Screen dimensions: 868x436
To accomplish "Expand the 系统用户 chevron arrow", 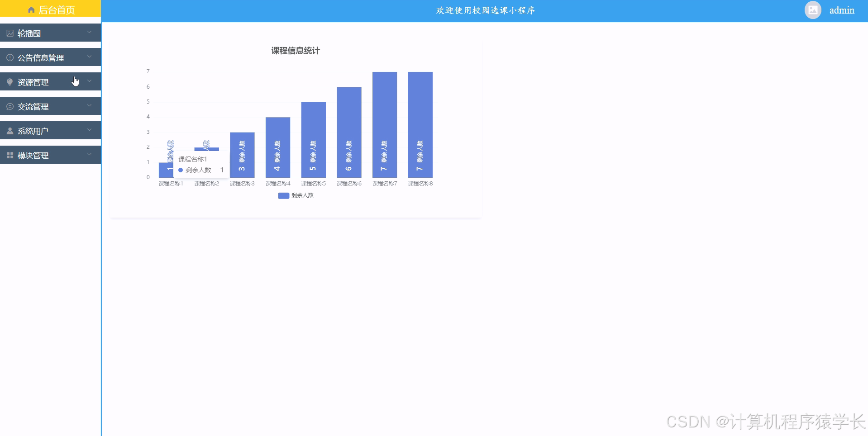I will click(89, 130).
